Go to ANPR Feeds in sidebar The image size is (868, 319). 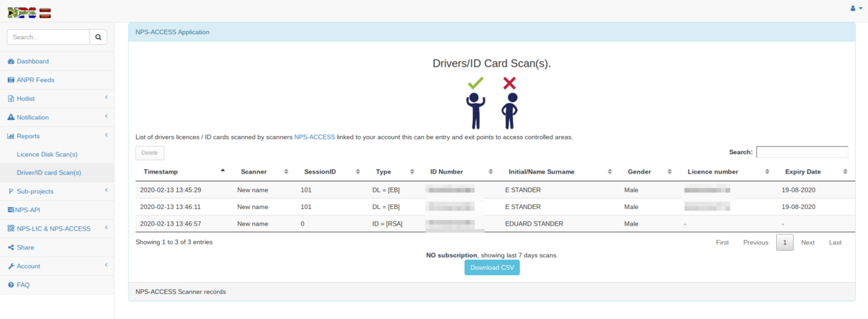point(35,80)
